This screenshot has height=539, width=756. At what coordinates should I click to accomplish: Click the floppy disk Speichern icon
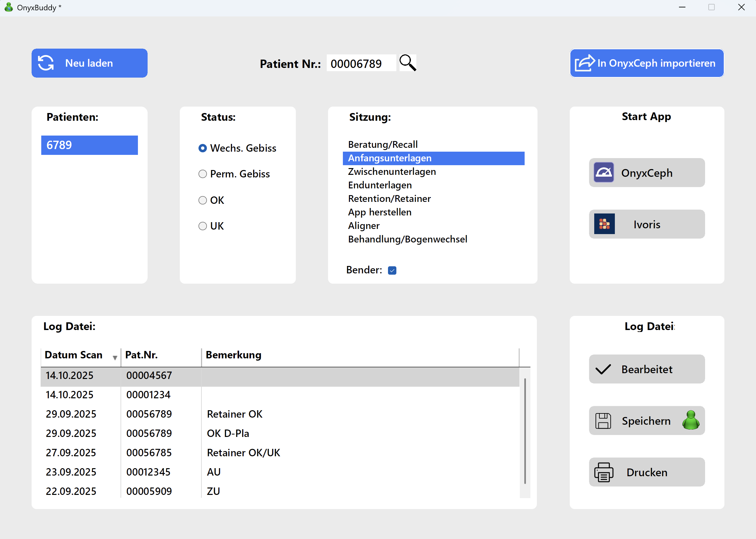603,421
